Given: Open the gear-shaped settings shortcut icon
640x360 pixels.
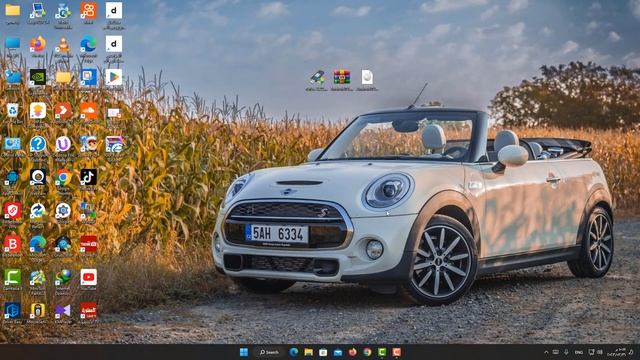Looking at the screenshot, I should (x=63, y=211).
